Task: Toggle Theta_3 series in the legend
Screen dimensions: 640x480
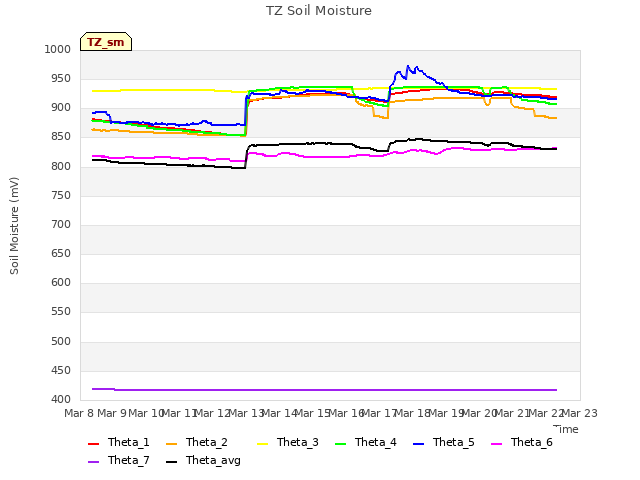Action: pos(288,442)
